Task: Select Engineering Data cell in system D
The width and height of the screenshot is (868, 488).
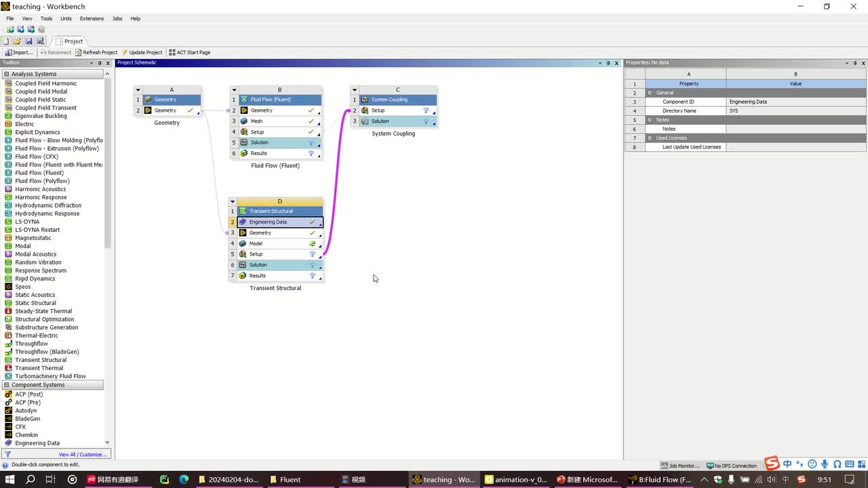Action: click(x=279, y=222)
